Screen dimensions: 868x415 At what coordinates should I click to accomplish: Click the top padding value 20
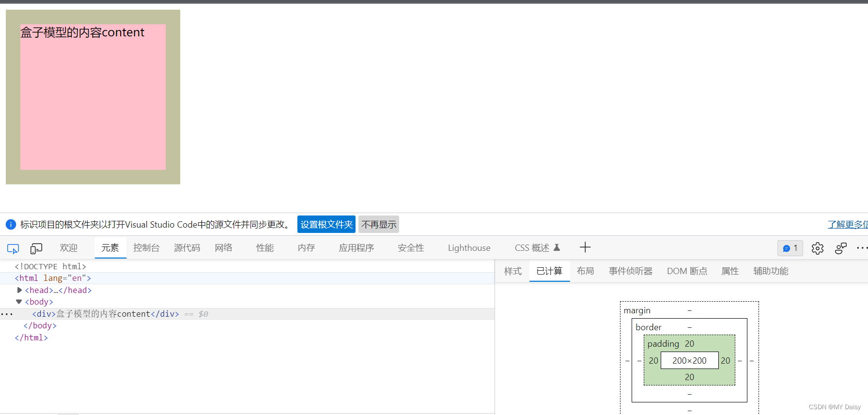tap(689, 344)
